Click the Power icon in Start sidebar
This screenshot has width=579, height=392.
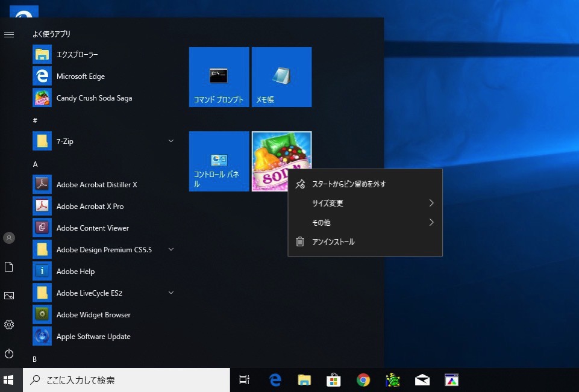click(9, 353)
